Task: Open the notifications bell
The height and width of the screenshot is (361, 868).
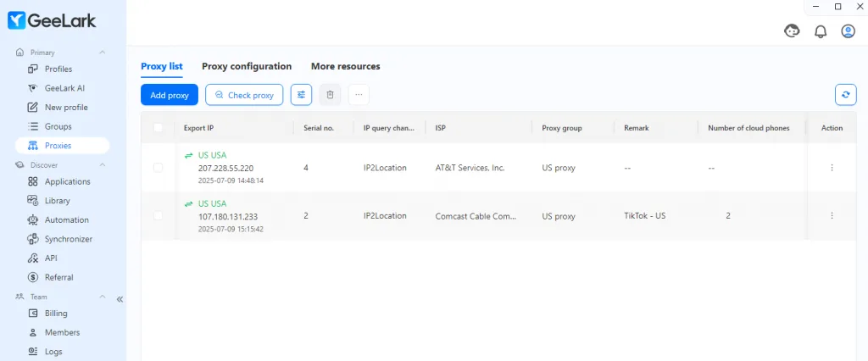Action: pos(821,31)
